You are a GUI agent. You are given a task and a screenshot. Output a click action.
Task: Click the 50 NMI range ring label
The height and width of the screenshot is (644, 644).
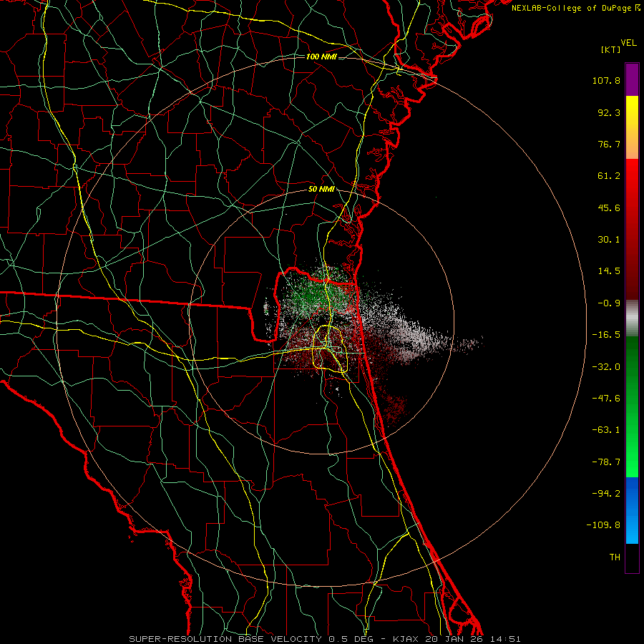pos(321,190)
